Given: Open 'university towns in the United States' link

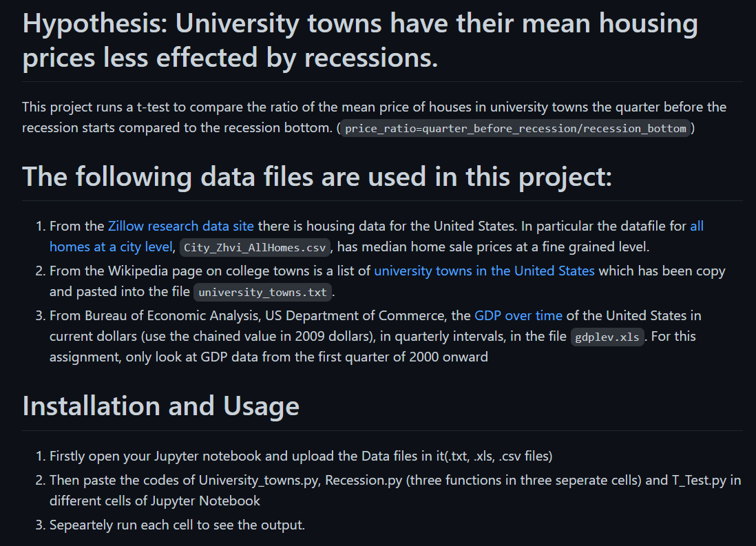Looking at the screenshot, I should [484, 271].
